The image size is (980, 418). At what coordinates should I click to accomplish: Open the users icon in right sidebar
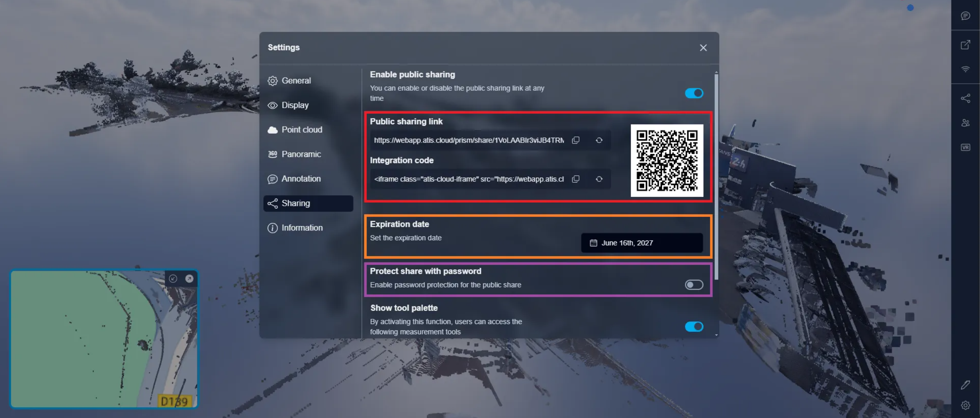(x=965, y=123)
